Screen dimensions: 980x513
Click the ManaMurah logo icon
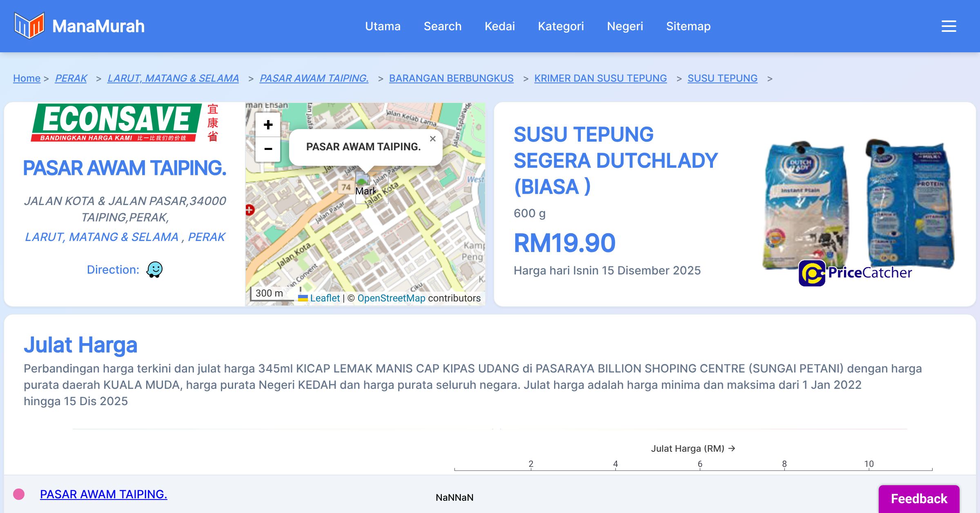(29, 26)
